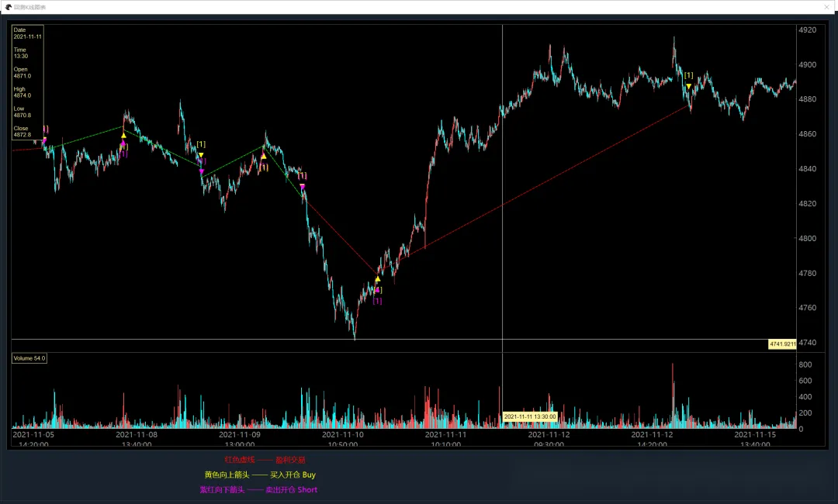Image resolution: width=838 pixels, height=504 pixels.
Task: Click the 2021-11-15 13:40:00 time axis label
Action: 755,440
